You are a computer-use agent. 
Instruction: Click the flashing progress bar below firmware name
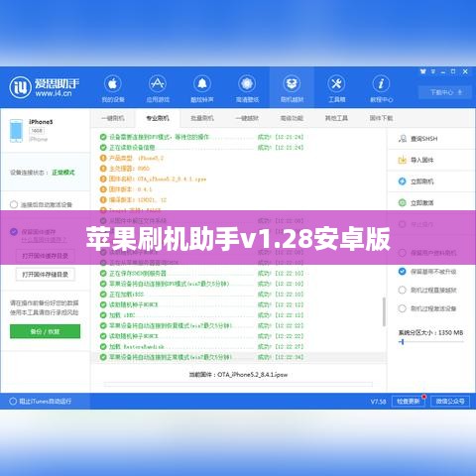tap(238, 384)
